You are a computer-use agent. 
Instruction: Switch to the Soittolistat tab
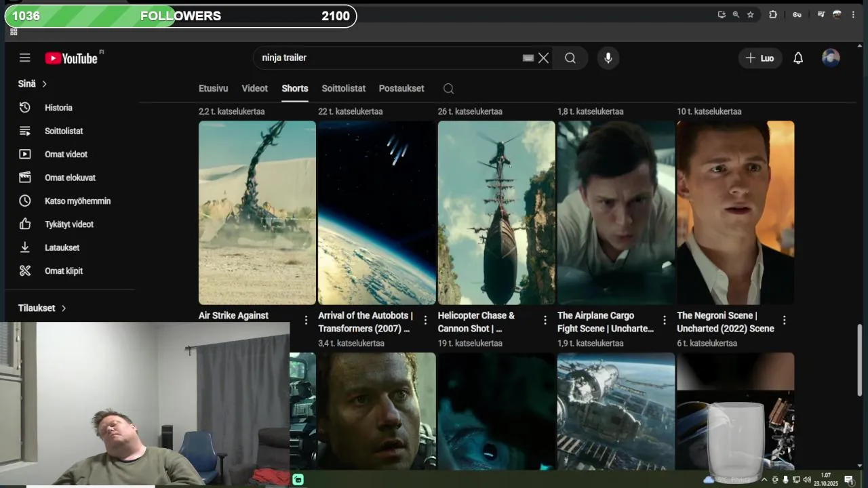[344, 89]
